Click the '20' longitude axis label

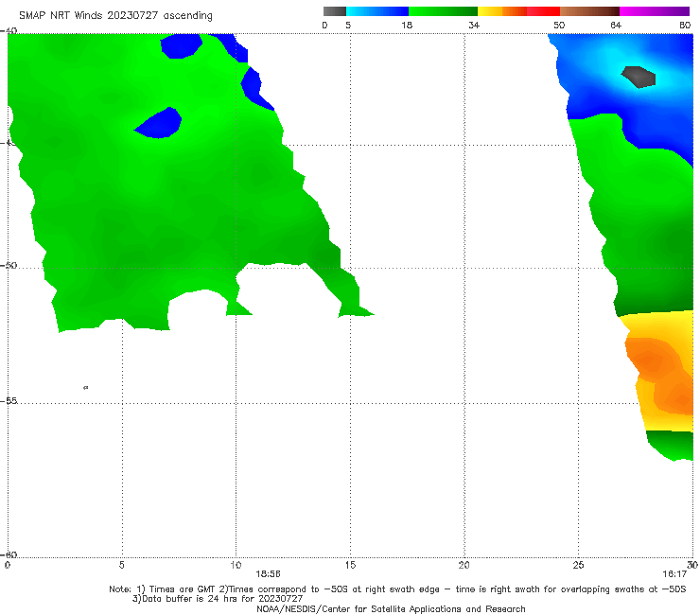[464, 566]
